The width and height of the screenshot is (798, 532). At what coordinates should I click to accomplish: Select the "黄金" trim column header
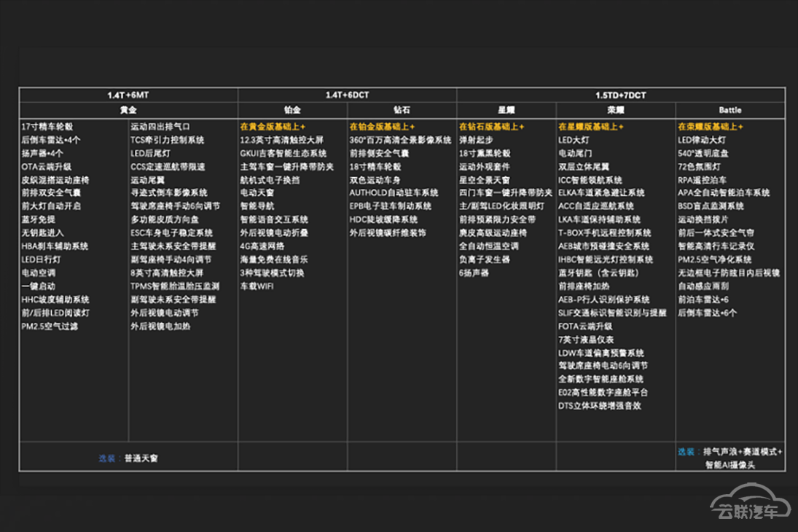pyautogui.click(x=128, y=110)
